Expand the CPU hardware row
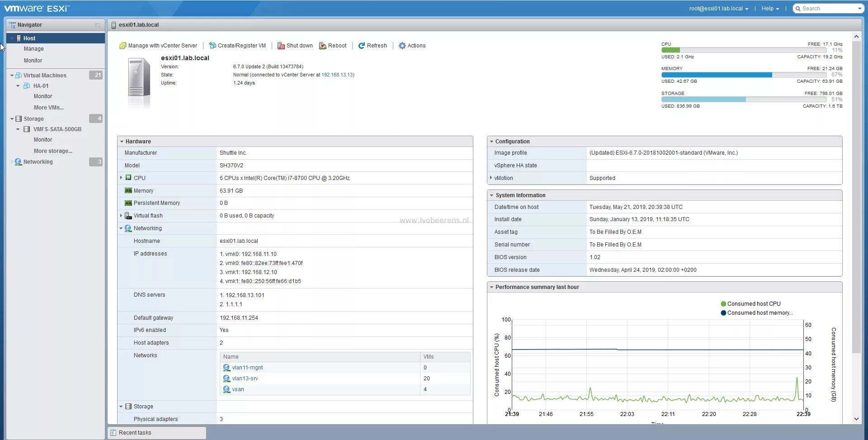This screenshot has width=868, height=440. 121,178
